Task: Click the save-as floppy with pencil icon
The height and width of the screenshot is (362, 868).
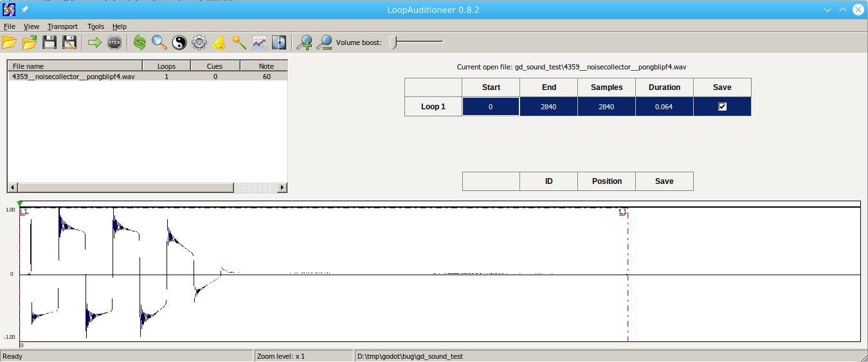Action: coord(69,43)
